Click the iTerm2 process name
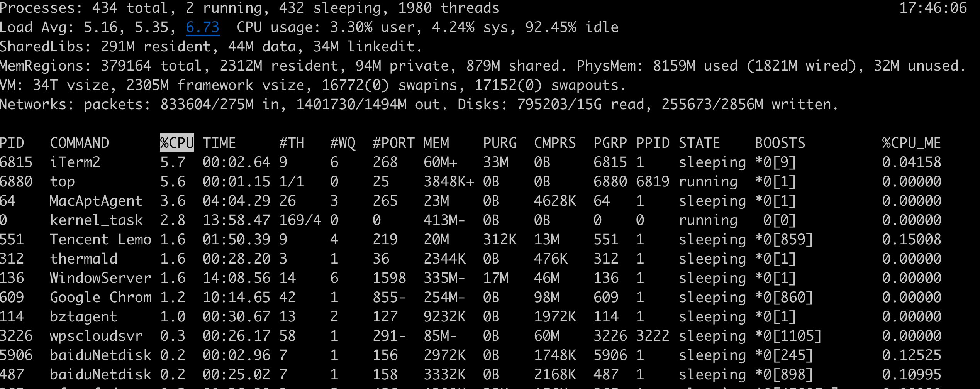The image size is (980, 389). [x=75, y=162]
